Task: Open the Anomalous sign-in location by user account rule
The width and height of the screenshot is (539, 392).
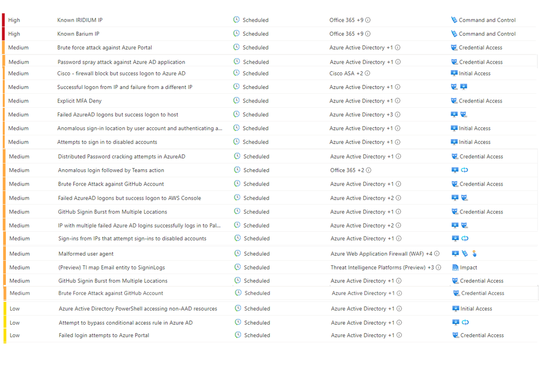Action: pos(140,128)
